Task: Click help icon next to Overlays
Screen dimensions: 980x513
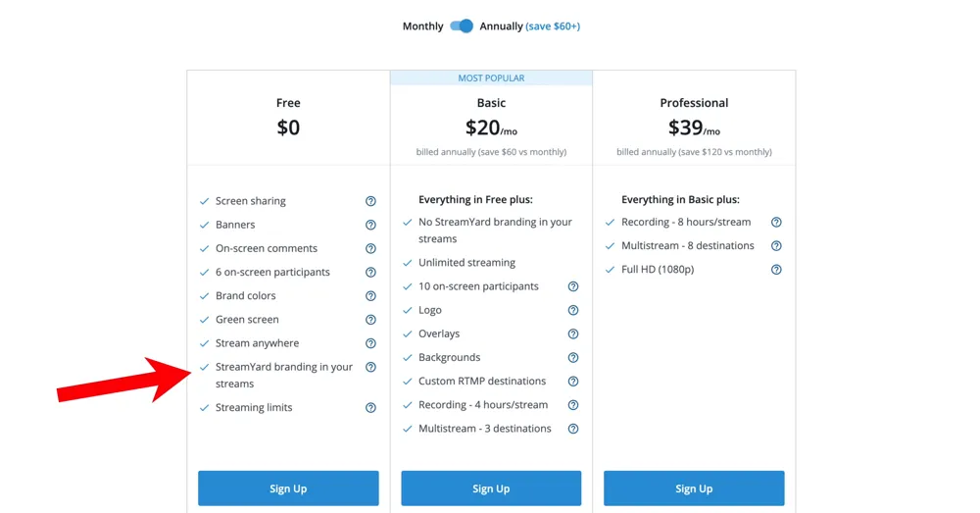Action: pos(573,334)
